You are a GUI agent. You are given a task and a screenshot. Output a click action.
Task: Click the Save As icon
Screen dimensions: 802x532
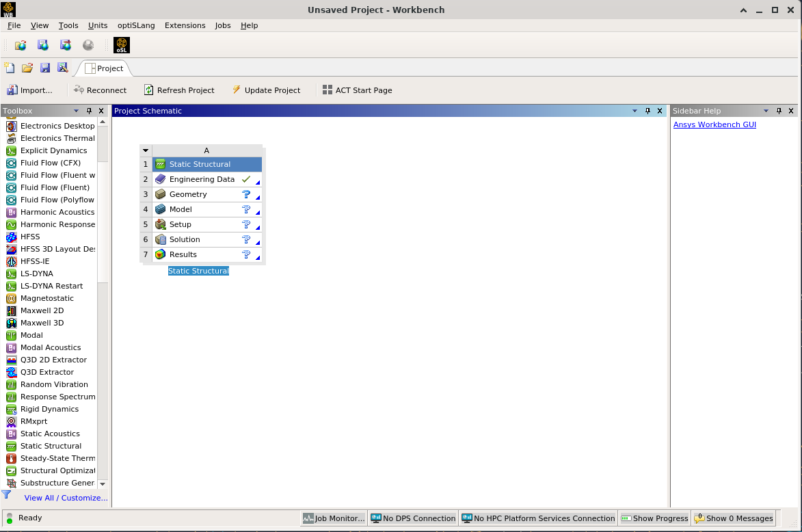pyautogui.click(x=63, y=68)
